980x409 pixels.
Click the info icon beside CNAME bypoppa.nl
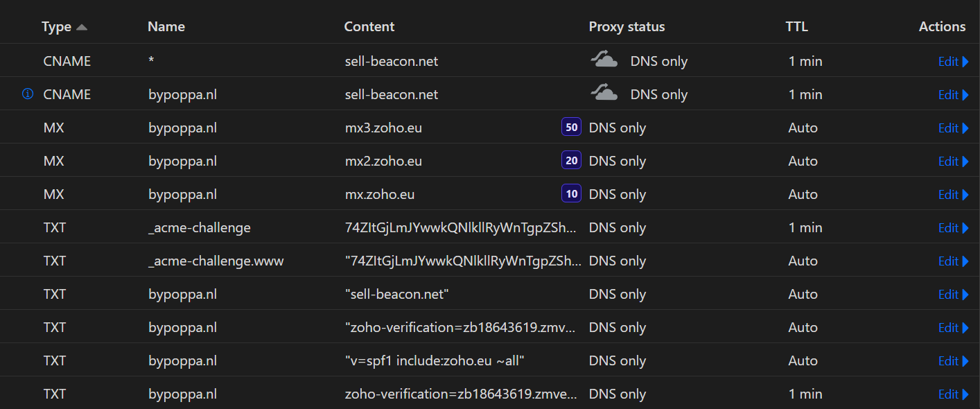[x=28, y=94]
